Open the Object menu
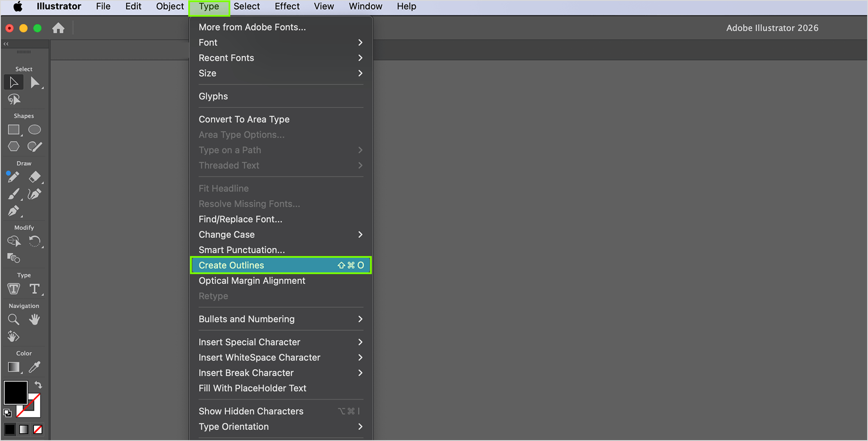868x441 pixels. tap(170, 6)
